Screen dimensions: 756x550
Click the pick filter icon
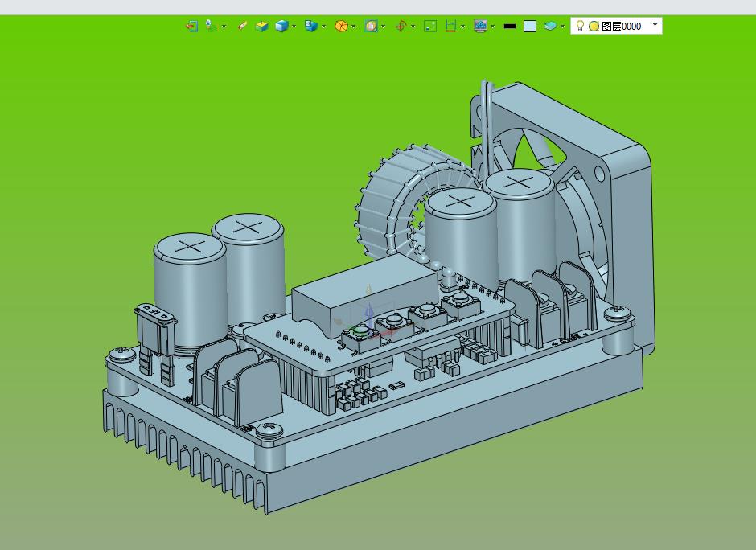(x=209, y=26)
